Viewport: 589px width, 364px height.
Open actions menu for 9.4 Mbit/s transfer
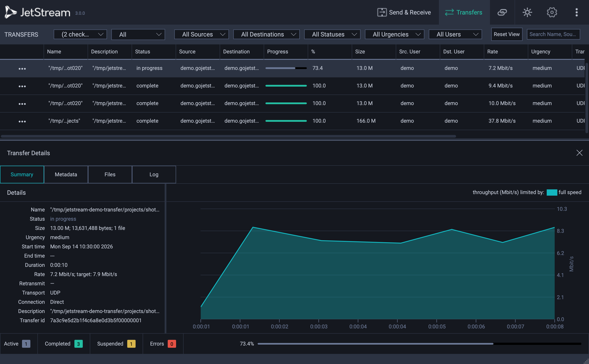pos(22,86)
